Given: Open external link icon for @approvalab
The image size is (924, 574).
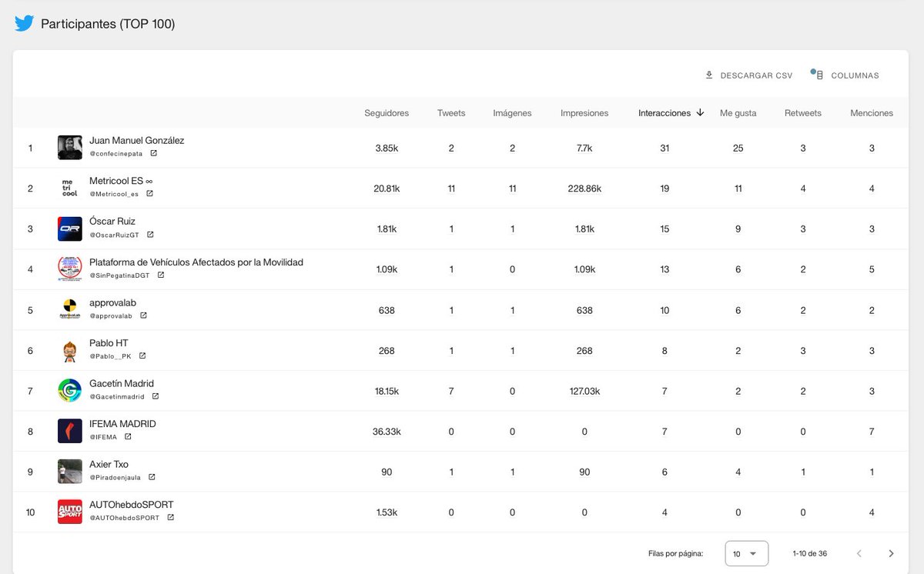Looking at the screenshot, I should [143, 315].
